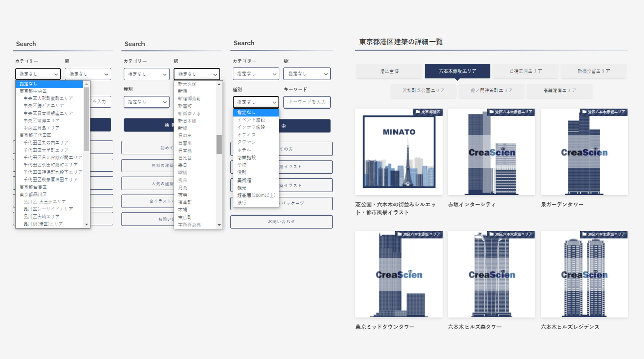Select 日本橋 from the open station list
This screenshot has width=644, height=359.
(x=188, y=150)
